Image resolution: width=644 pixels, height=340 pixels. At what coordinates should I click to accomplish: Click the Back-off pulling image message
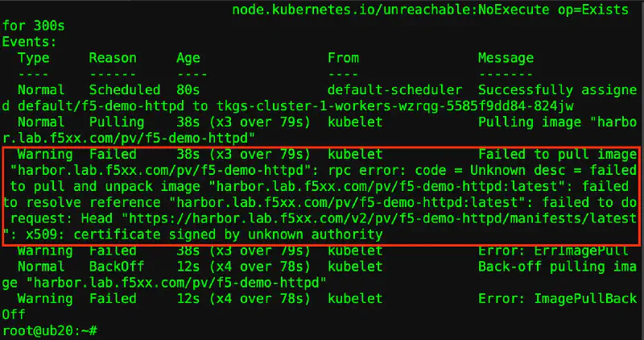point(557,267)
